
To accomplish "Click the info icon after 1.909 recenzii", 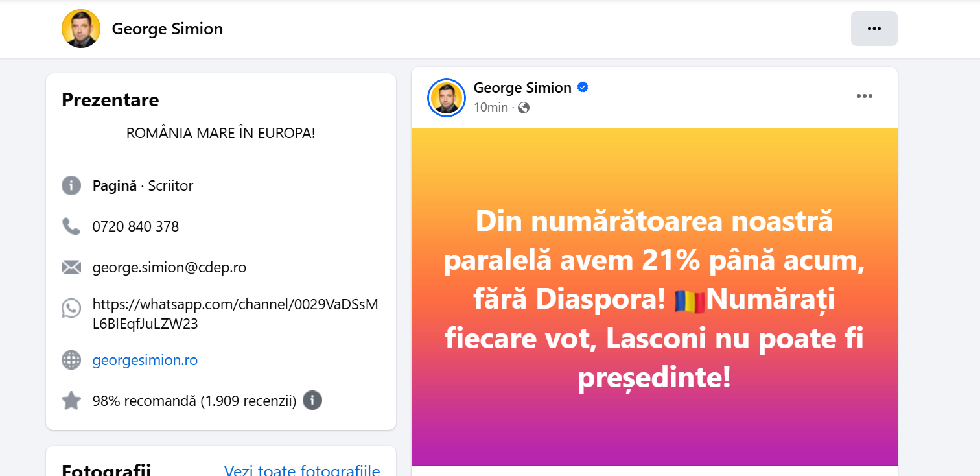I will (x=312, y=400).
